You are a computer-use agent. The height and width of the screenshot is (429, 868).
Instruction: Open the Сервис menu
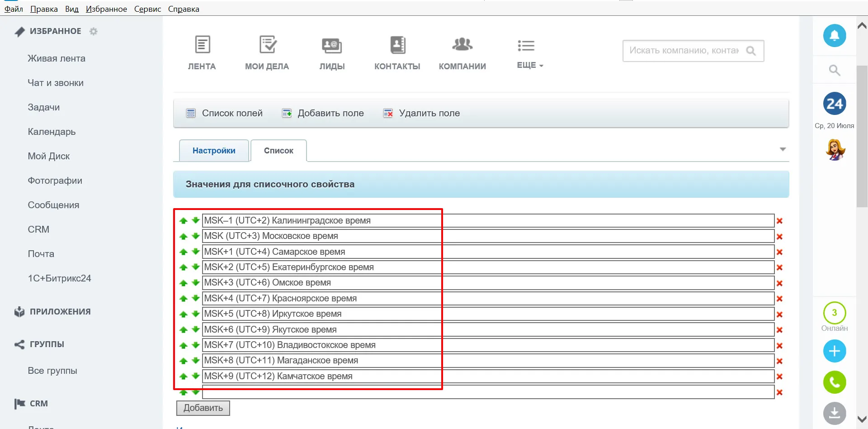click(147, 9)
